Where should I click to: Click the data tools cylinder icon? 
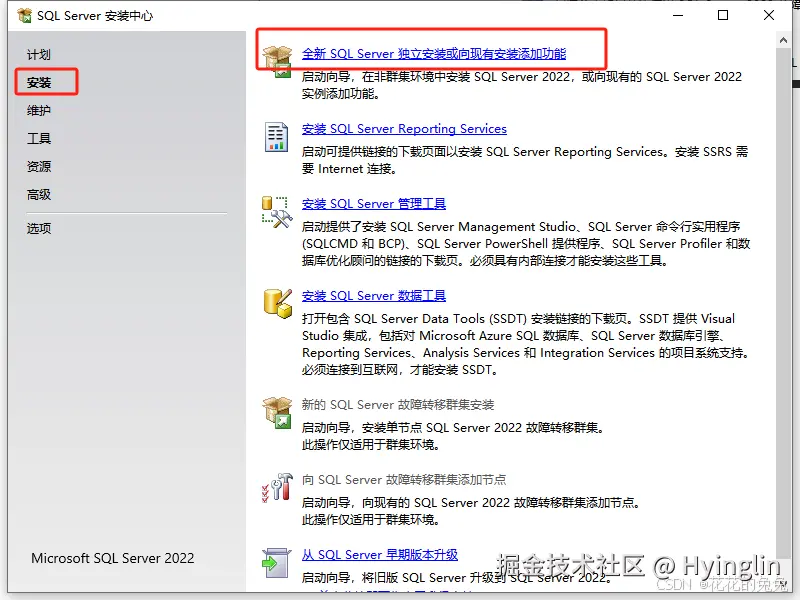[278, 304]
